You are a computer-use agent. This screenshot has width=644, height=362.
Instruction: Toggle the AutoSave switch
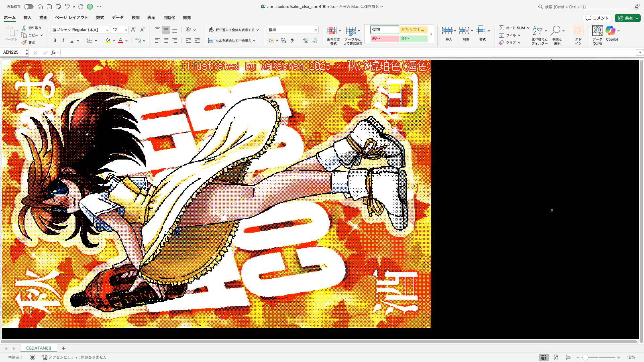click(29, 7)
